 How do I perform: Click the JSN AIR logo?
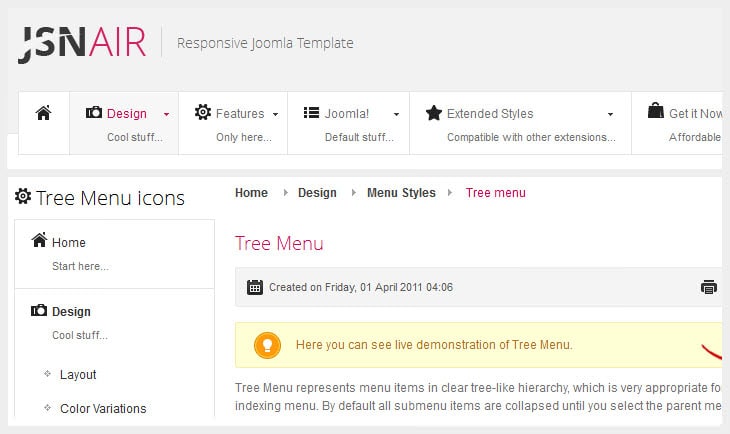pyautogui.click(x=82, y=43)
